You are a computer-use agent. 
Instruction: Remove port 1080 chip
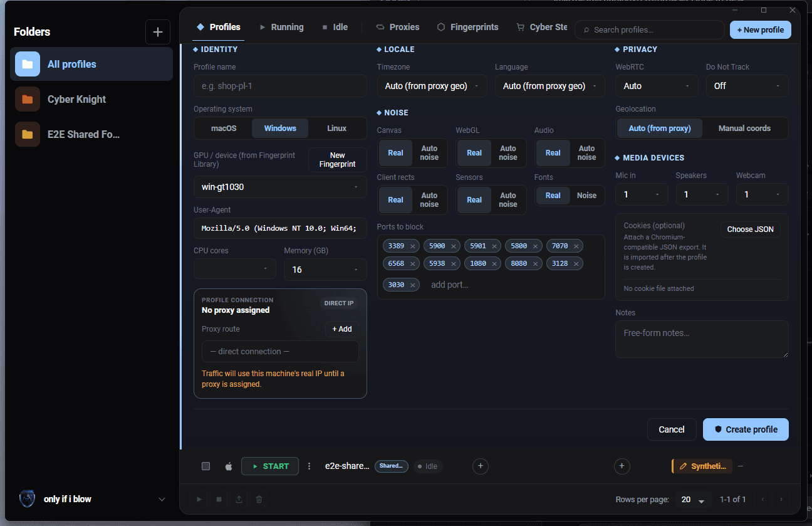click(x=494, y=264)
